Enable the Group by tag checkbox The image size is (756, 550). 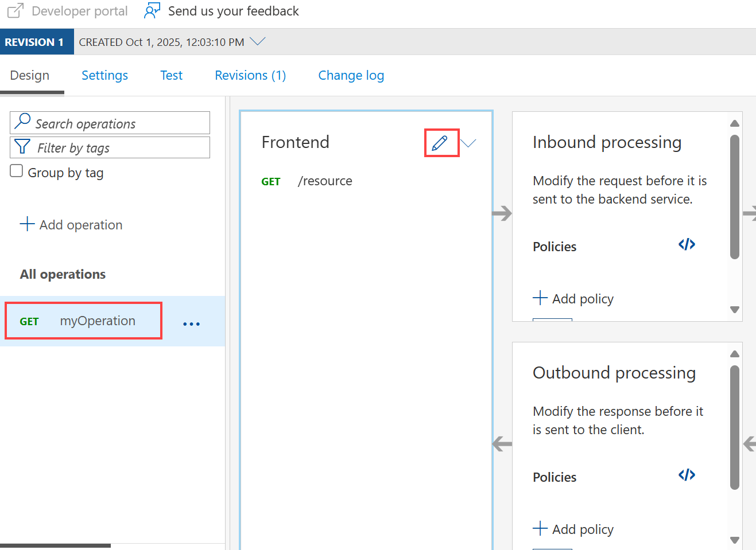point(16,170)
